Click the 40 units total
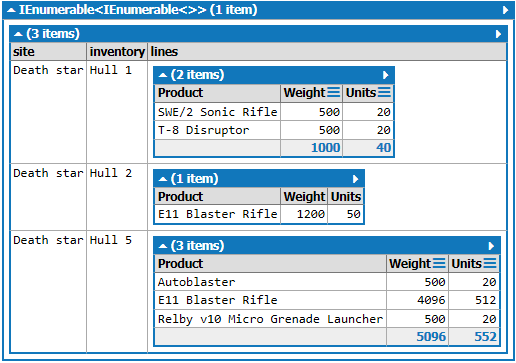Image resolution: width=516 pixels, height=363 pixels. [x=368, y=148]
